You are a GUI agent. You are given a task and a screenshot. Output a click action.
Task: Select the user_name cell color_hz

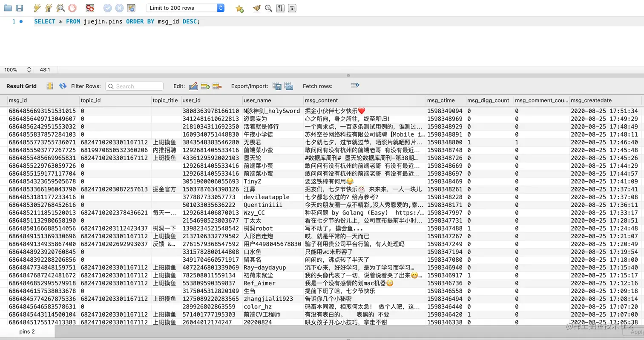[x=273, y=307]
